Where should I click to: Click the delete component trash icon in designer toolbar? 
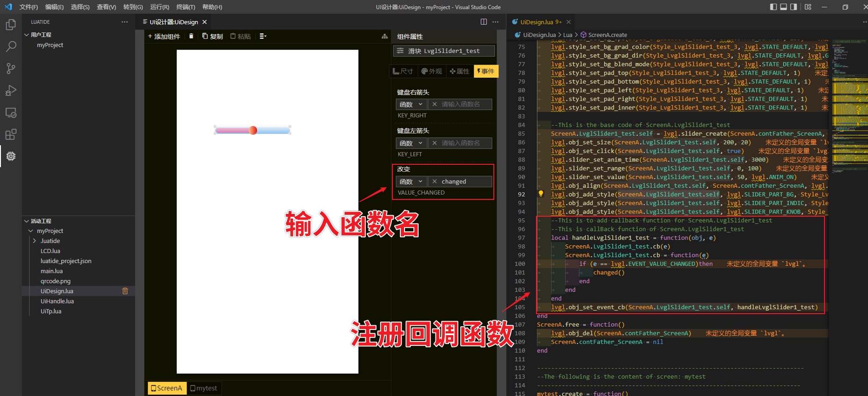click(191, 36)
